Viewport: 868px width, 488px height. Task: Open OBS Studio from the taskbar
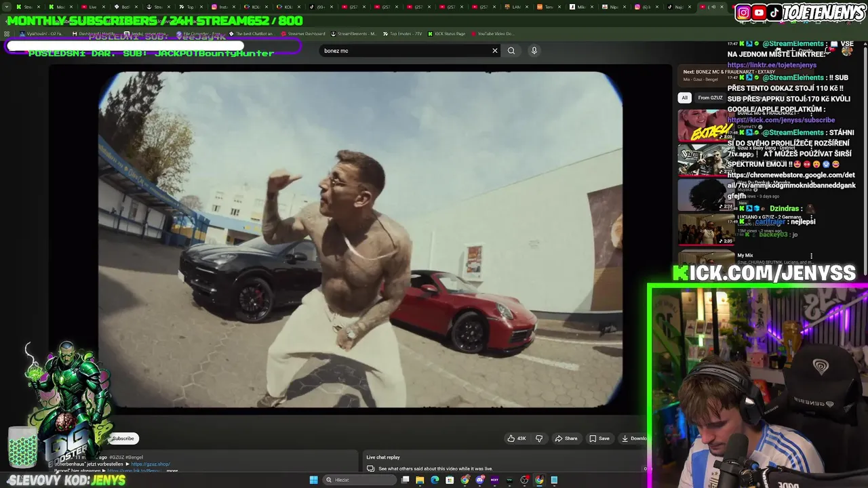click(x=524, y=480)
